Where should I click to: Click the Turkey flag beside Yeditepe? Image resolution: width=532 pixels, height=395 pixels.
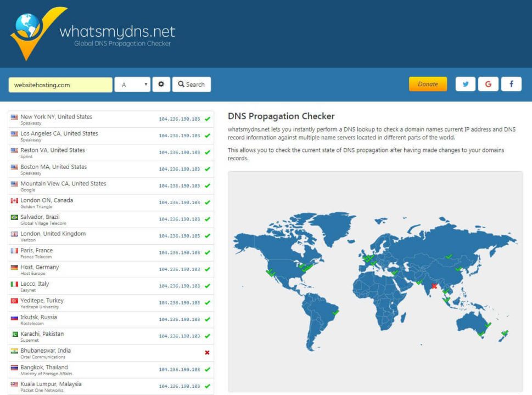[12, 300]
